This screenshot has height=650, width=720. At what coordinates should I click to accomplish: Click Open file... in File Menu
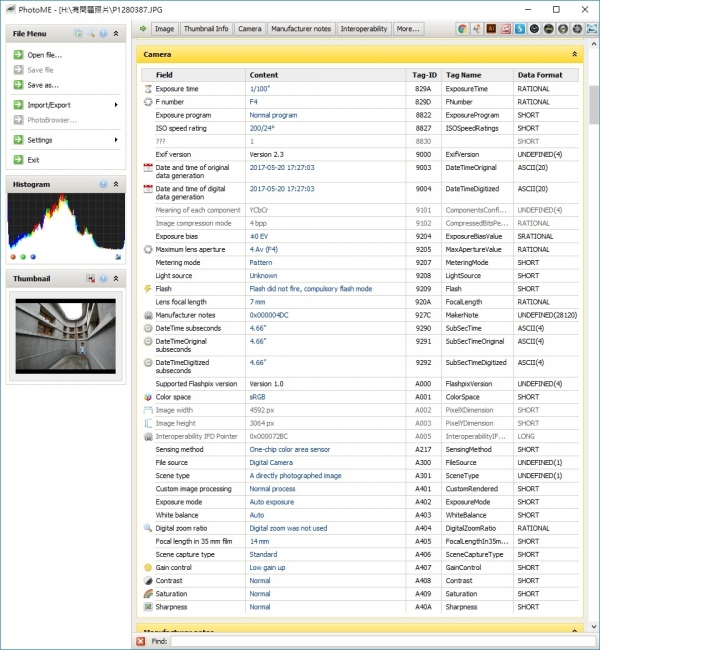tap(44, 55)
